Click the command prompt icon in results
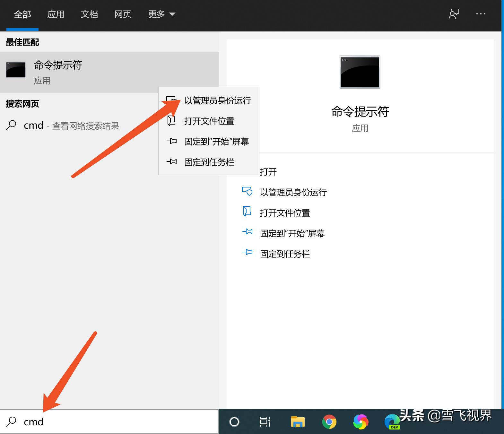This screenshot has height=434, width=504. (16, 70)
